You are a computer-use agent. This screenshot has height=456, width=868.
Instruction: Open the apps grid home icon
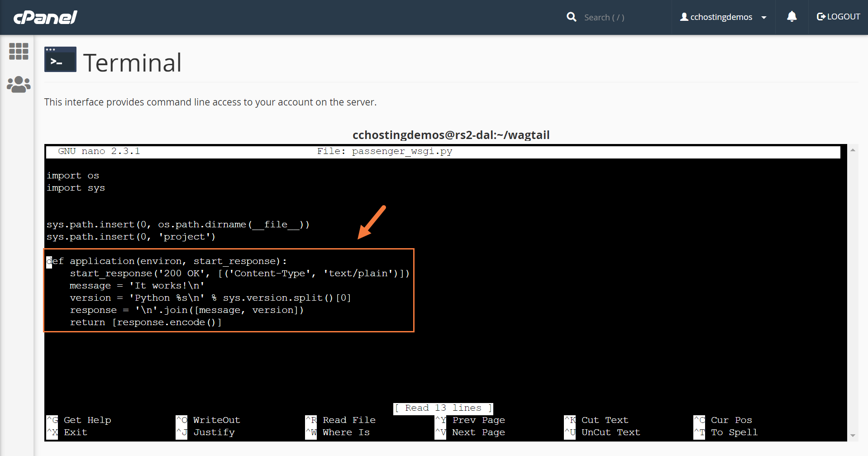coord(19,51)
